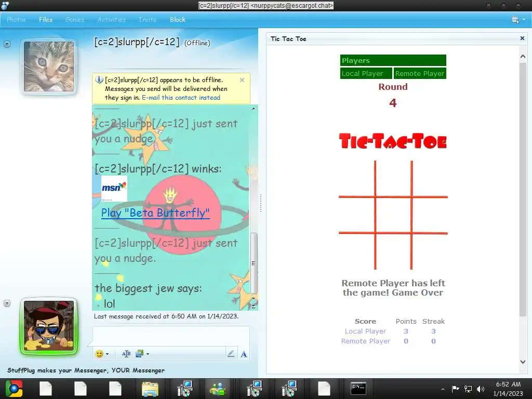Click the offline info icon
The width and height of the screenshot is (532, 399).
point(99,80)
